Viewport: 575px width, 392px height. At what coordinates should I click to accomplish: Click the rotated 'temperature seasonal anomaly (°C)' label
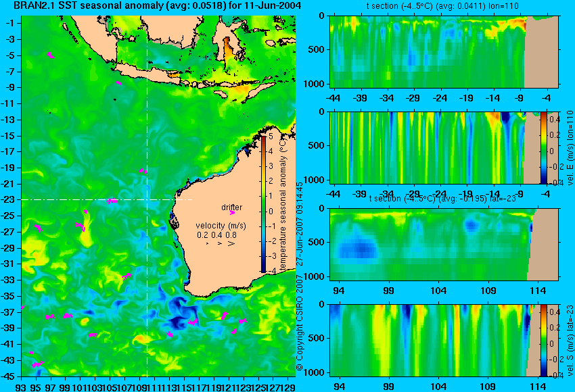(282, 205)
